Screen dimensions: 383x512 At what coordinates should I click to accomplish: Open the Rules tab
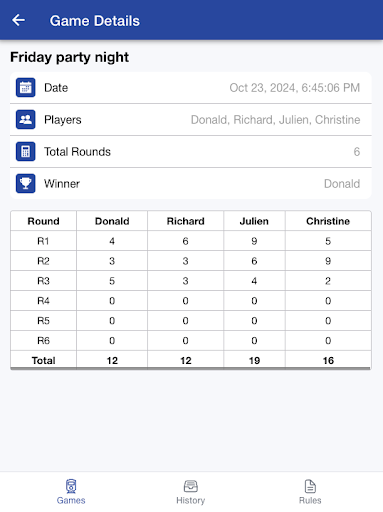tap(310, 492)
